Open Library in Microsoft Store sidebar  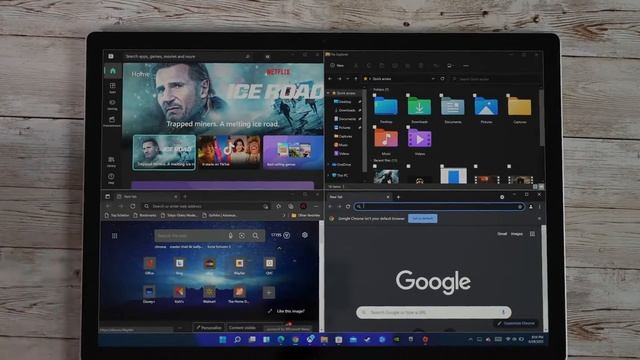click(x=111, y=161)
